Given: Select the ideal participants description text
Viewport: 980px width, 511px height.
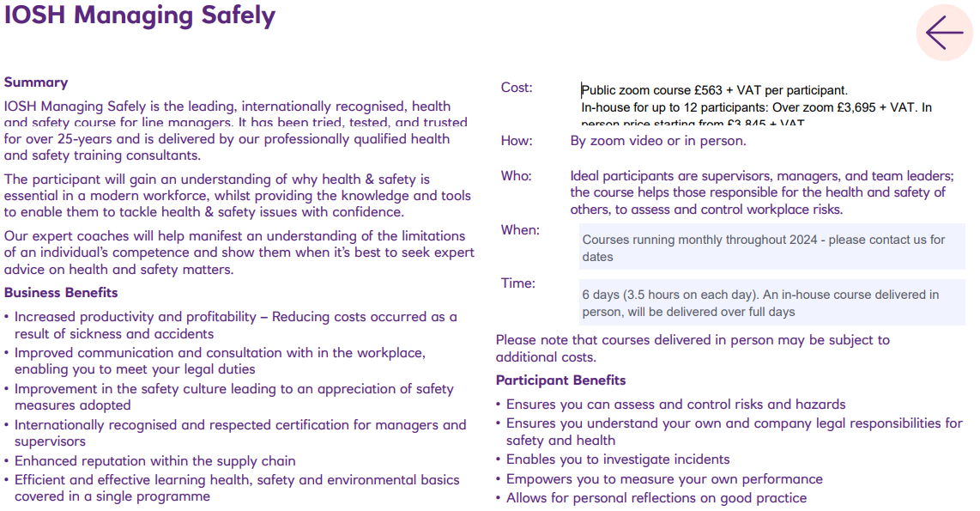Looking at the screenshot, I should tap(764, 192).
